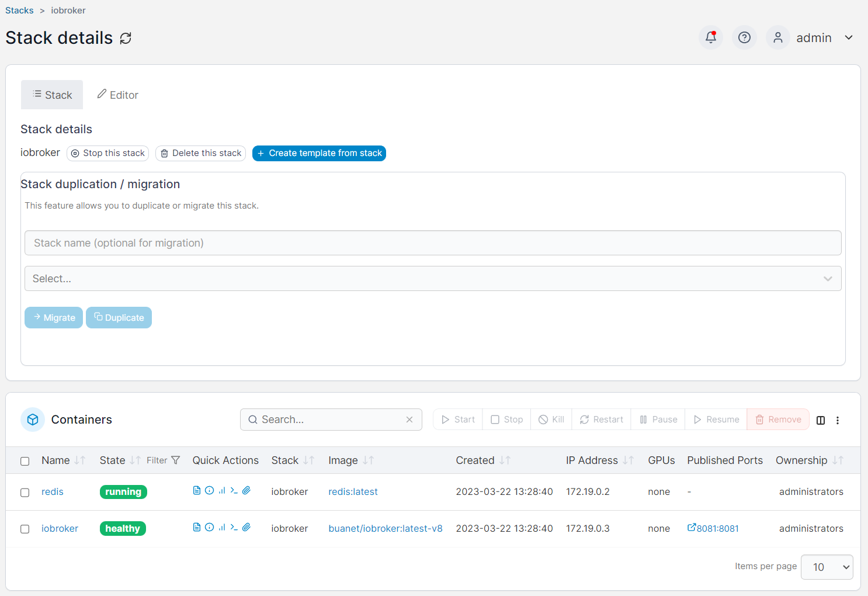Open published port 8081:8081 link
Image resolution: width=868 pixels, height=596 pixels.
713,528
